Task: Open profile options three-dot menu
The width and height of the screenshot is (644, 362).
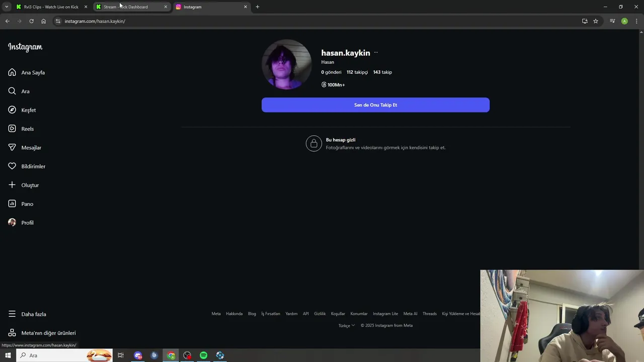Action: coord(376,53)
